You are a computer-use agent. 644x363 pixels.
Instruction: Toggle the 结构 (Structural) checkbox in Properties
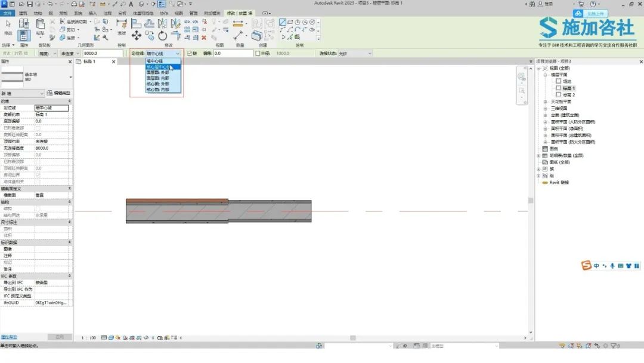click(38, 209)
